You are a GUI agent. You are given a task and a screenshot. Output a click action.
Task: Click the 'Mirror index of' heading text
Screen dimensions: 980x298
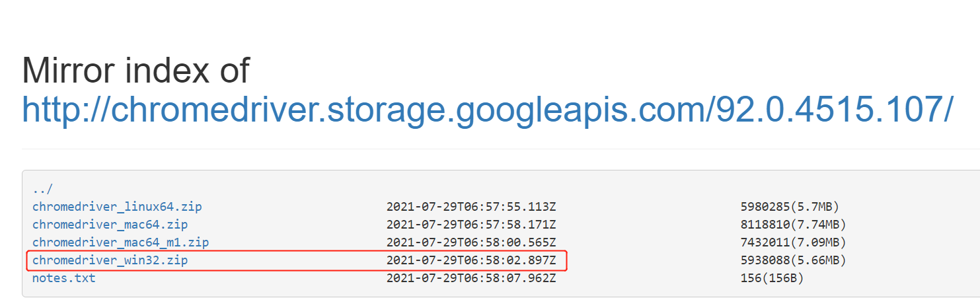click(135, 71)
